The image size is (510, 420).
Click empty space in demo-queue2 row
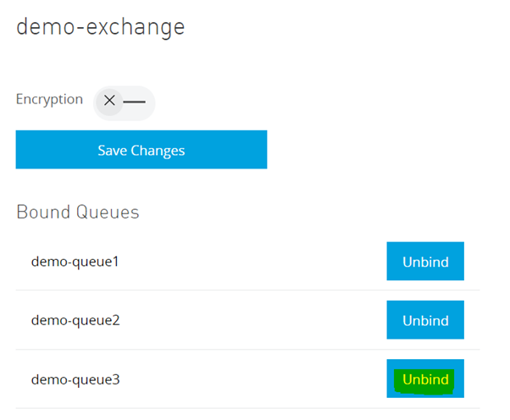[254, 321]
